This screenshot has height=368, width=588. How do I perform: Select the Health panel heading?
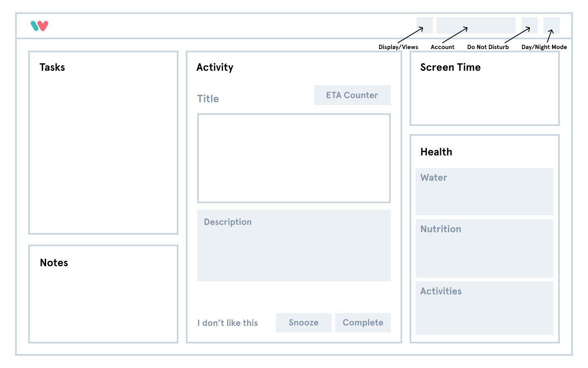pos(437,152)
